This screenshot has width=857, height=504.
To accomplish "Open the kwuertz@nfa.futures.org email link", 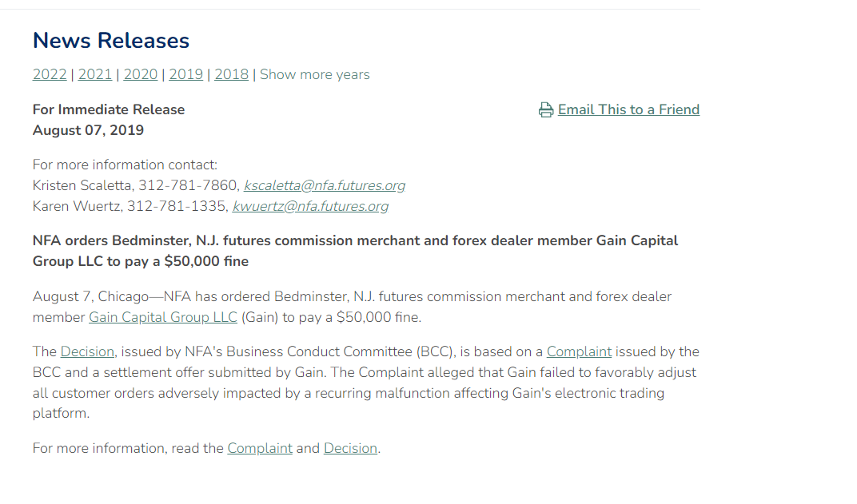I will click(x=310, y=206).
